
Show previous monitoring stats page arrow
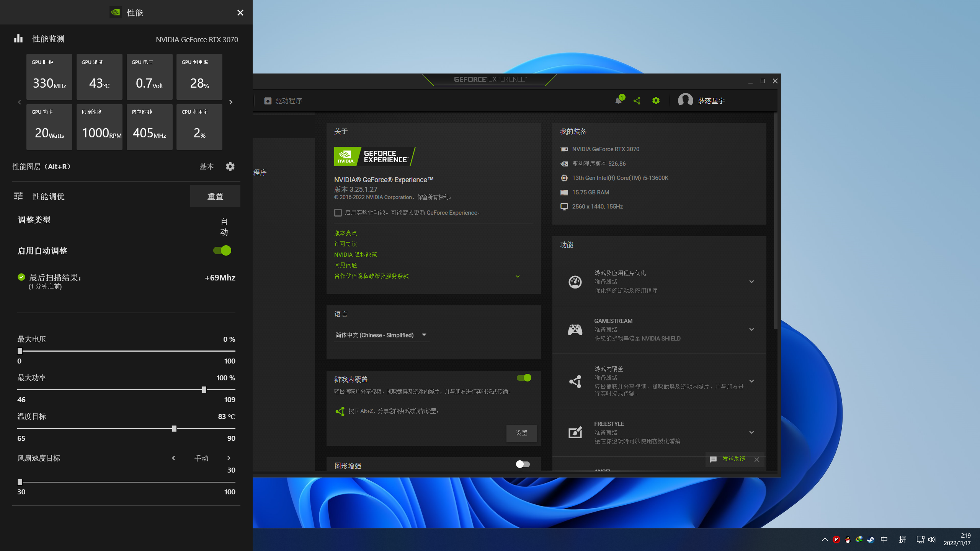pyautogui.click(x=20, y=102)
